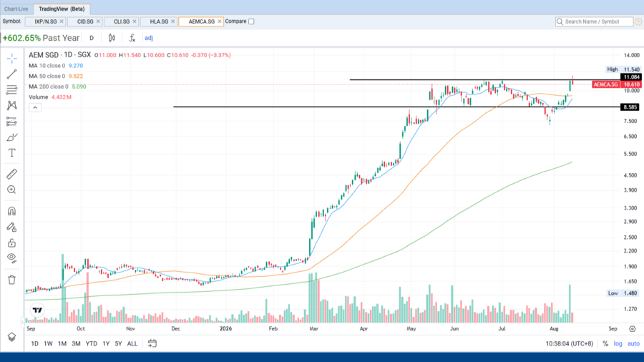644x362 pixels.
Task: Click the MA 200 close indicator label
Action: pos(49,87)
